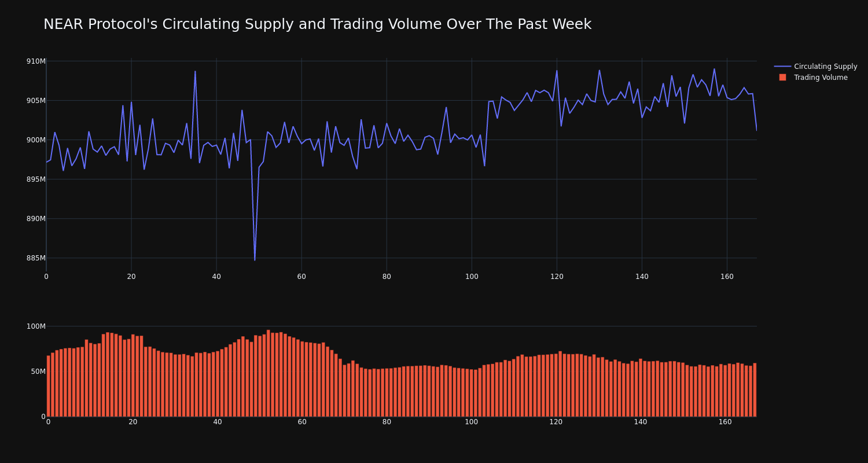Click the 910M supply axis label
The width and height of the screenshot is (868, 463).
[36, 61]
